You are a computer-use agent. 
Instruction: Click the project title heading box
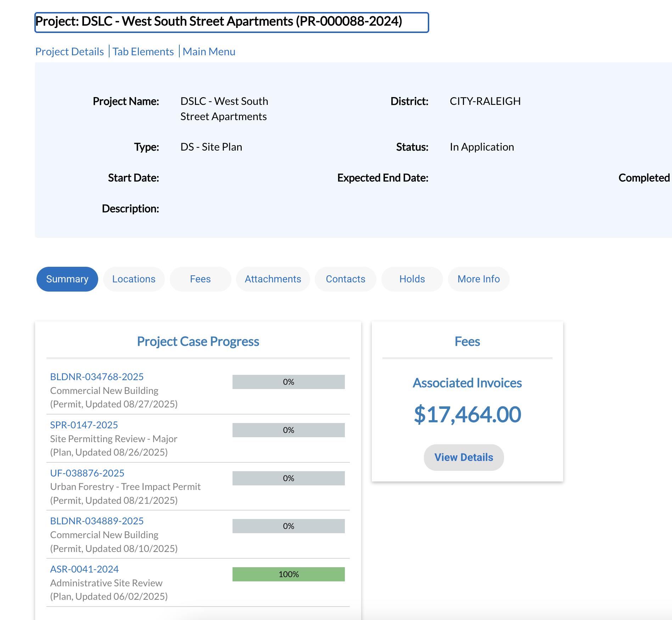click(231, 22)
